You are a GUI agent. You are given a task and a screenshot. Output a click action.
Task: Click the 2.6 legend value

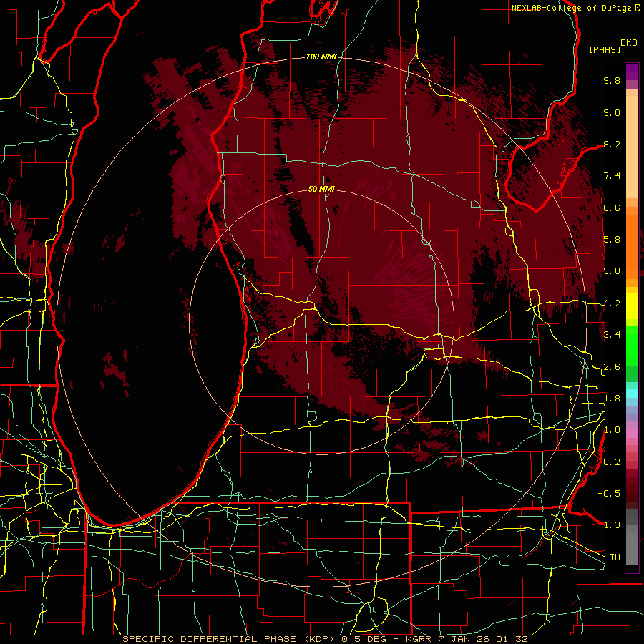click(x=612, y=367)
